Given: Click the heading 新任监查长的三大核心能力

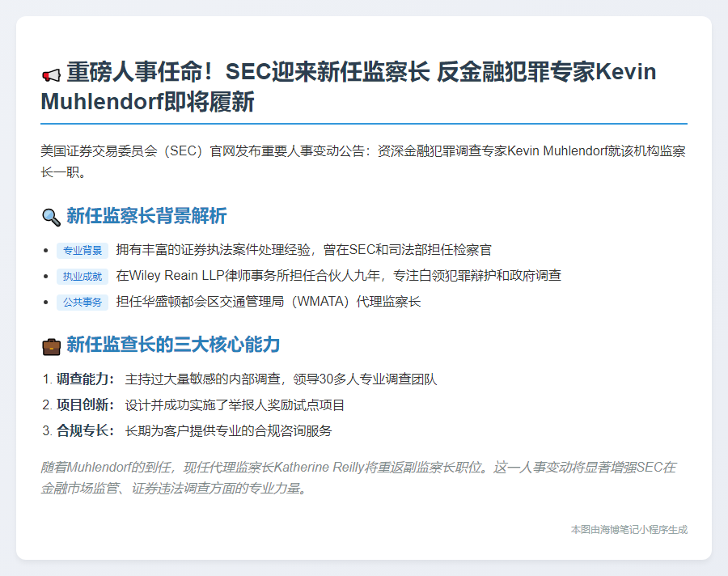Looking at the screenshot, I should (x=173, y=345).
